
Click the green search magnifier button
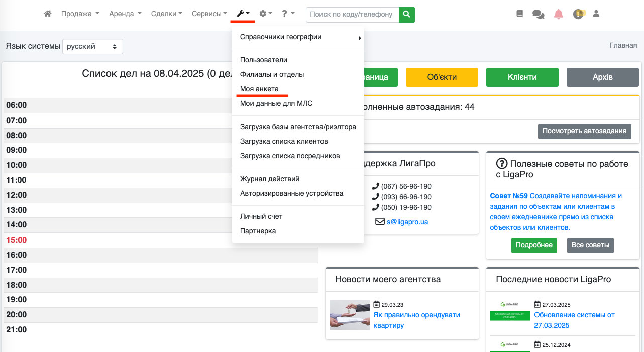[407, 15]
